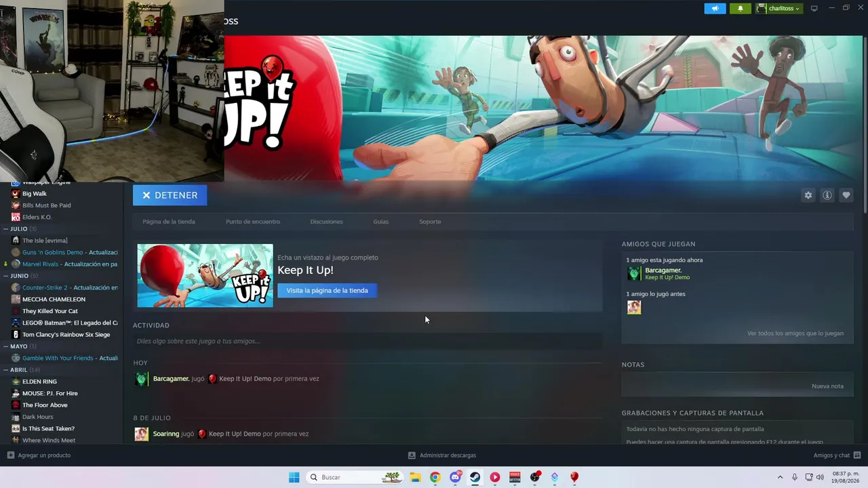Screen dimensions: 868x488
Task: Open Google Chrome from taskbar
Action: click(435, 477)
